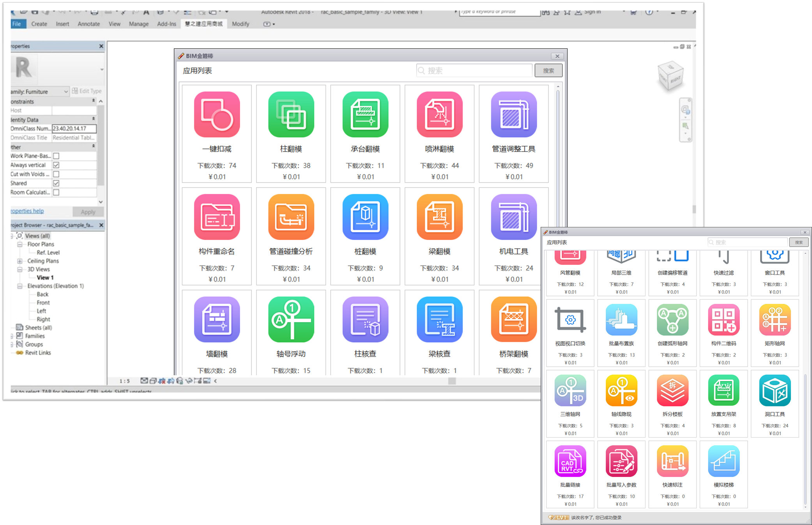Image resolution: width=812 pixels, height=525 pixels.
Task: Open the File menu
Action: [17, 24]
